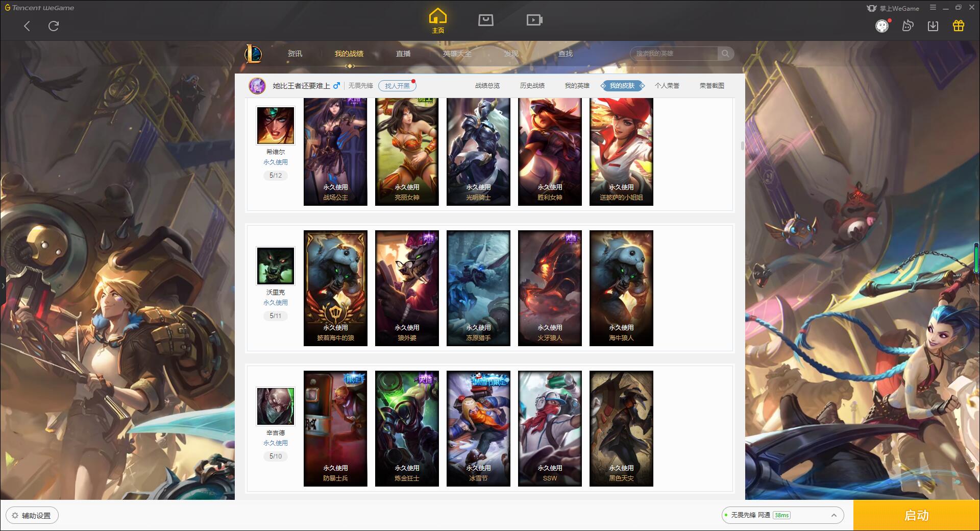Open the 火牙狼人 skin card

550,288
